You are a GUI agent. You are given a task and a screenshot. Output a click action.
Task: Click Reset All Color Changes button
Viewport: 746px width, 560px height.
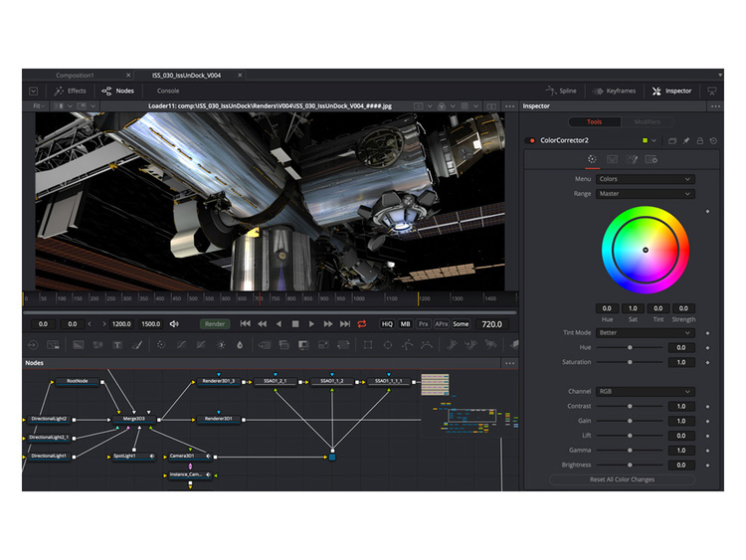[x=623, y=479]
